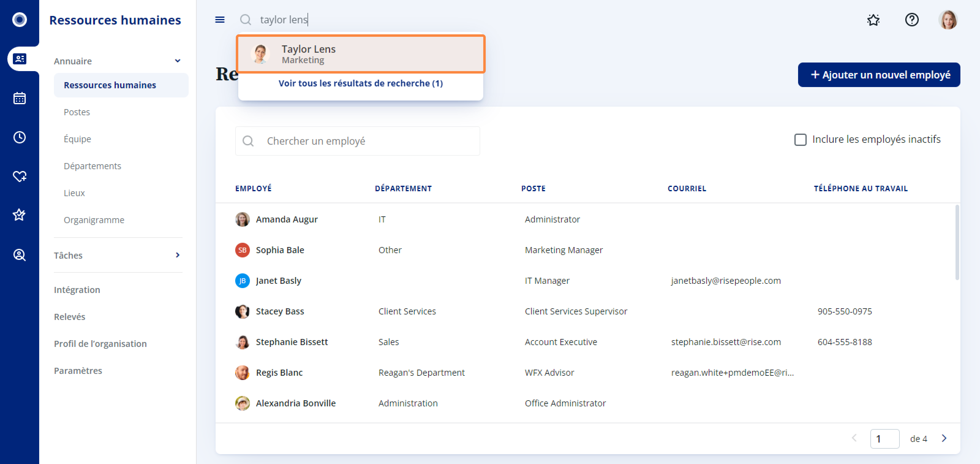Click Stephanie Bissett's avatar photo
Viewport: 980px width, 464px height.
coord(242,342)
